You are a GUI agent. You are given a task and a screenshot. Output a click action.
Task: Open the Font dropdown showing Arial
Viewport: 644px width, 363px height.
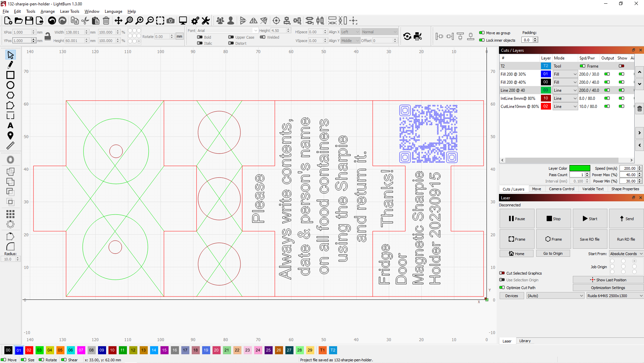(x=227, y=30)
